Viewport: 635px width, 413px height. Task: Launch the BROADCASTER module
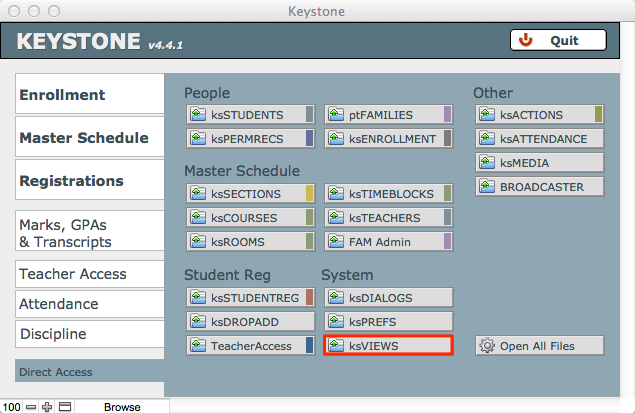pos(540,186)
